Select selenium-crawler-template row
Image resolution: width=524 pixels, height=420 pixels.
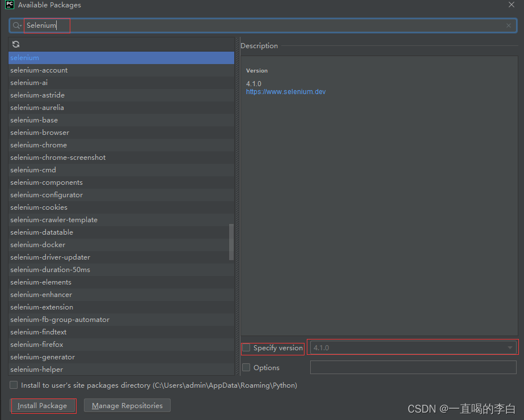(x=121, y=220)
